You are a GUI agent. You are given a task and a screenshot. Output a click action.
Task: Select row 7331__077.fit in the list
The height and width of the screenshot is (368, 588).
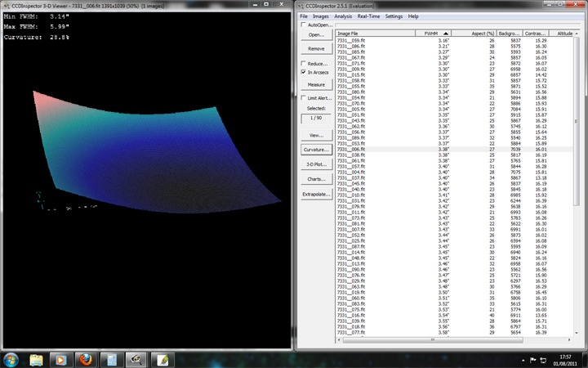[x=454, y=332]
